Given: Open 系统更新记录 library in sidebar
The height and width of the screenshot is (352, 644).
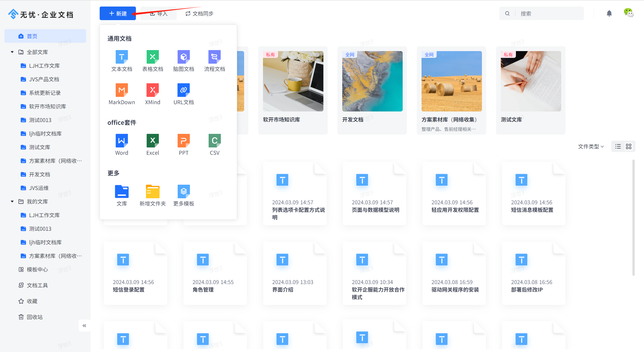Looking at the screenshot, I should coord(45,93).
